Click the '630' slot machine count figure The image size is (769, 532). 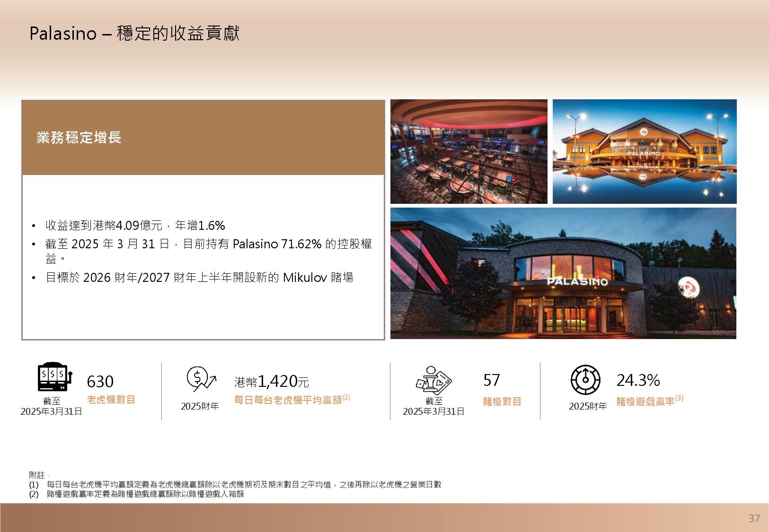[100, 382]
